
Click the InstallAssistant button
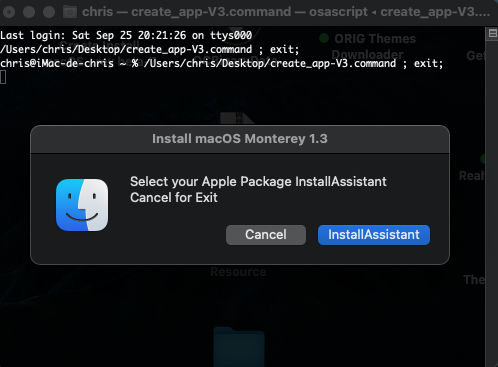(x=374, y=235)
